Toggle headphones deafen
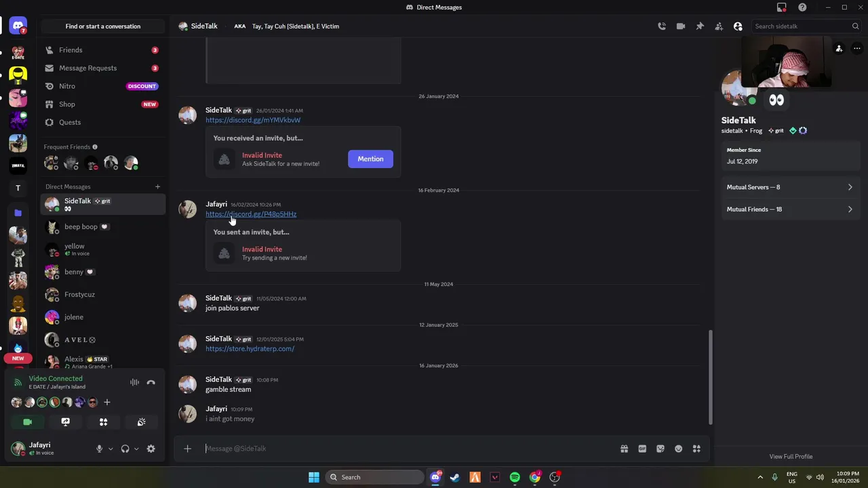This screenshot has height=488, width=868. coord(125,449)
